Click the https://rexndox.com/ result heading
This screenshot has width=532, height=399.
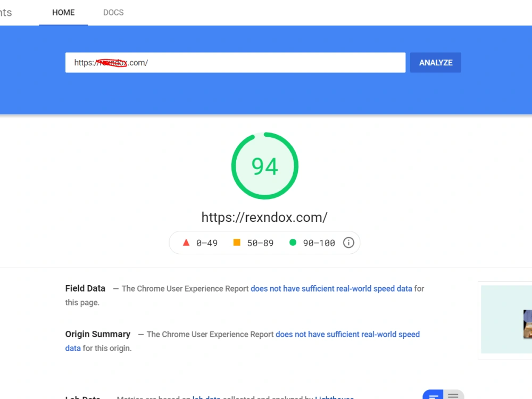[x=264, y=217]
